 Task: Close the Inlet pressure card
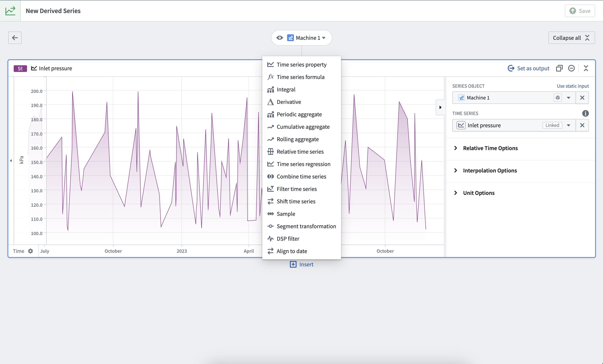(586, 68)
